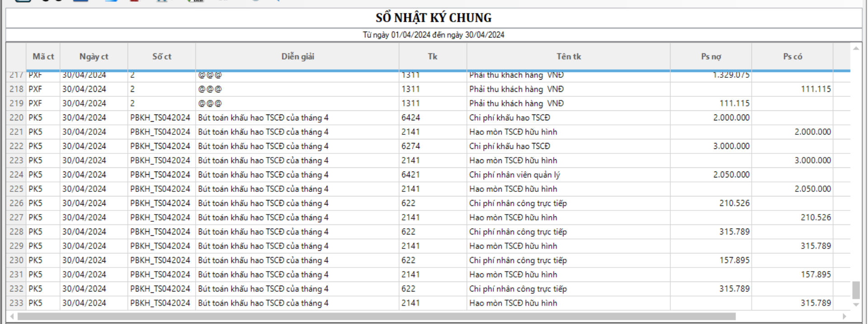Click the Tên tk column header
Screen dimensions: 868x324
(568, 57)
